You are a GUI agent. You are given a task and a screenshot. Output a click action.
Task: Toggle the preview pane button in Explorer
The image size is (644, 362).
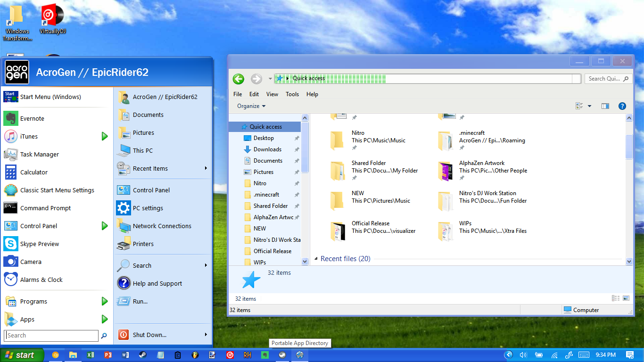(x=605, y=106)
